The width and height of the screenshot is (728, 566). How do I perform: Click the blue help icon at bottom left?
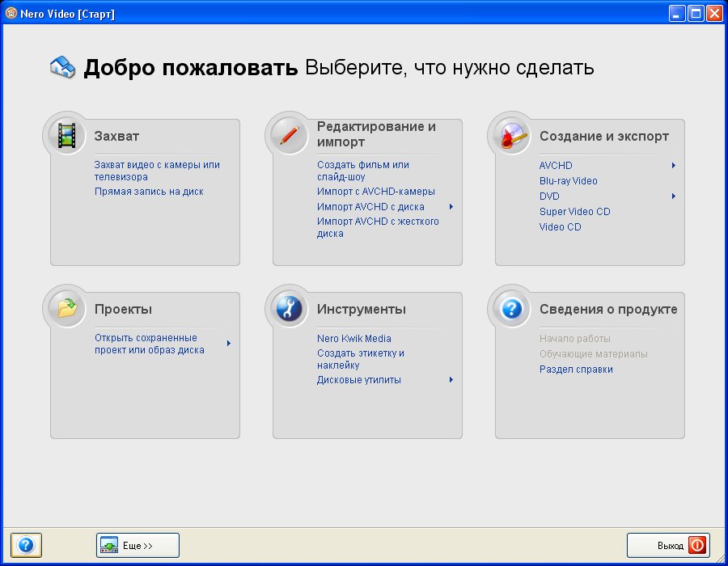tap(26, 546)
